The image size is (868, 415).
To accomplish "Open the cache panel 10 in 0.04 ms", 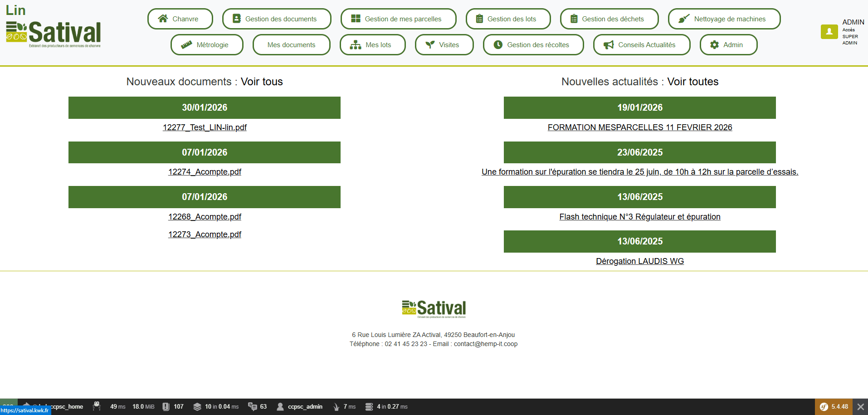I will pos(216,407).
